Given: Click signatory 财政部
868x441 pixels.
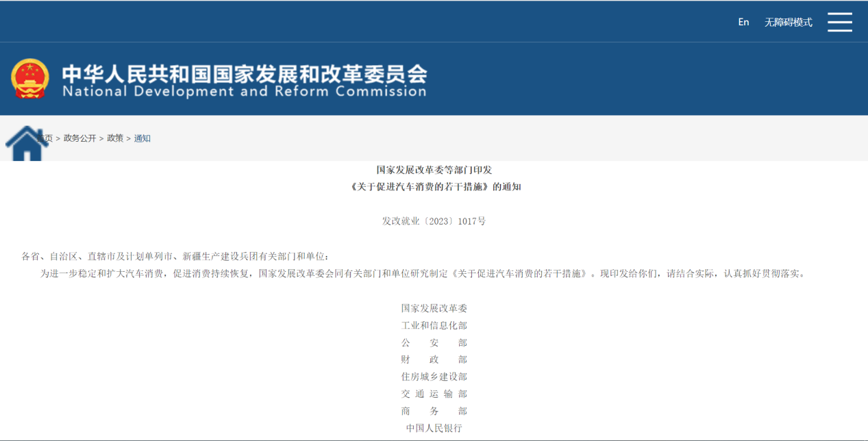Looking at the screenshot, I should (434, 360).
